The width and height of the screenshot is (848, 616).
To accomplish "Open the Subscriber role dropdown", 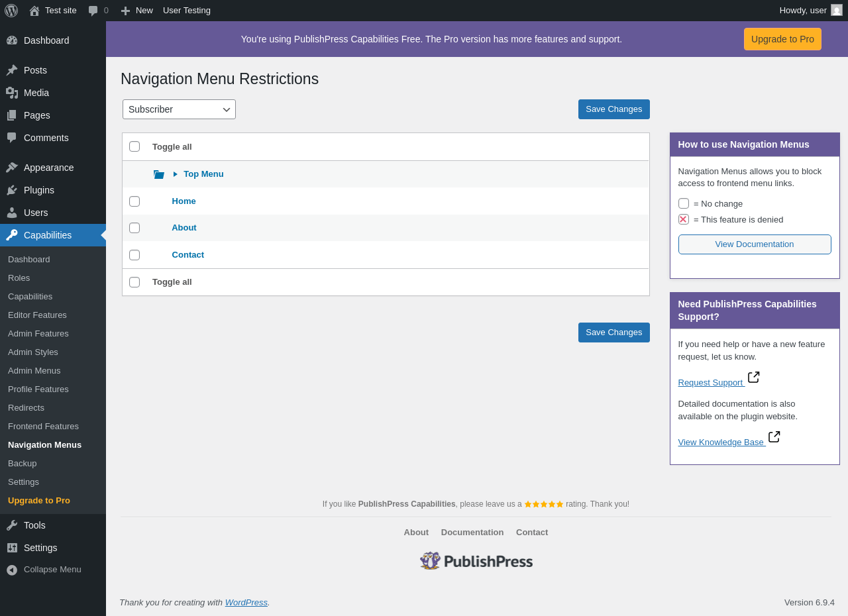I will (x=179, y=109).
